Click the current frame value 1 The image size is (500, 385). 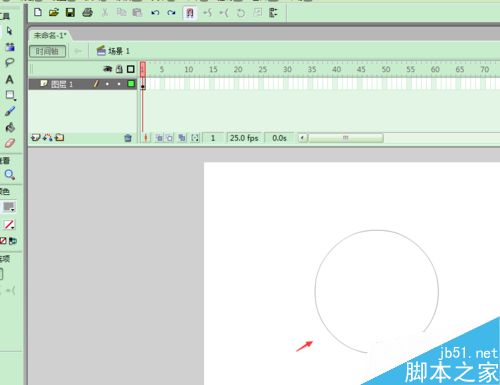213,138
